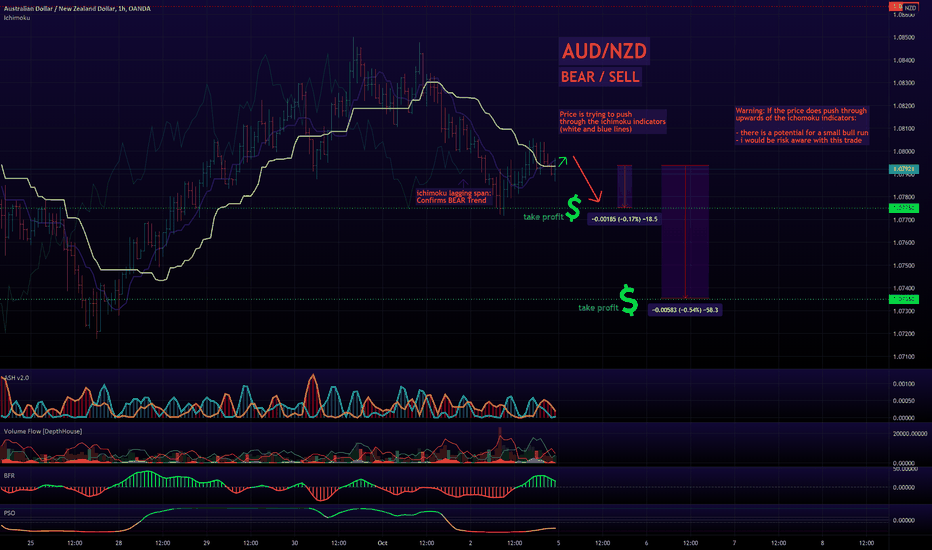
Task: Click the 'take profit' label beside -58.3 measurement
Action: pyautogui.click(x=598, y=308)
